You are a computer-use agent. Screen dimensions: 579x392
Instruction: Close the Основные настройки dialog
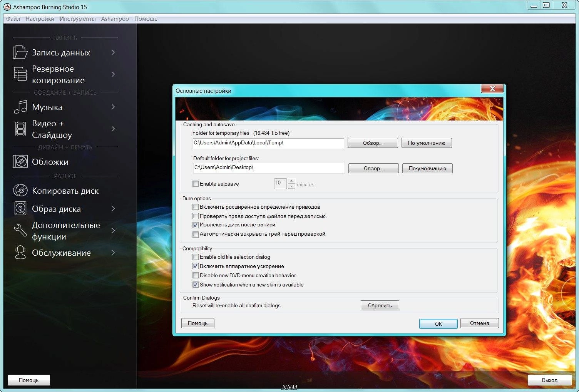[492, 89]
